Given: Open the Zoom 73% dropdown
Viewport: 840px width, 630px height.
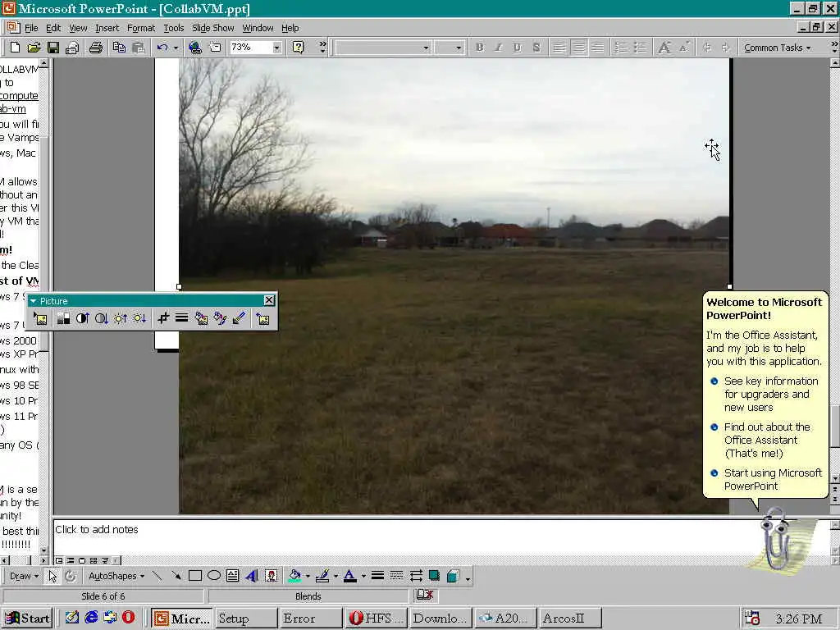Looking at the screenshot, I should pyautogui.click(x=276, y=48).
